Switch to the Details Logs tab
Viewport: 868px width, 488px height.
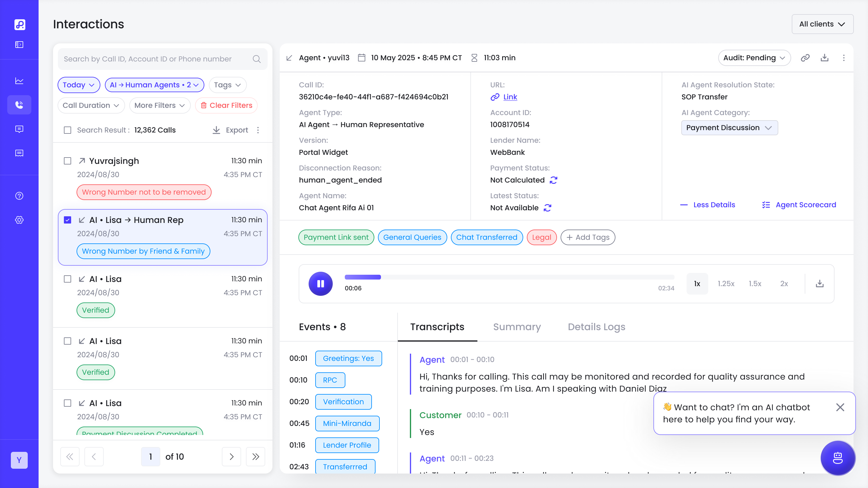click(x=596, y=327)
